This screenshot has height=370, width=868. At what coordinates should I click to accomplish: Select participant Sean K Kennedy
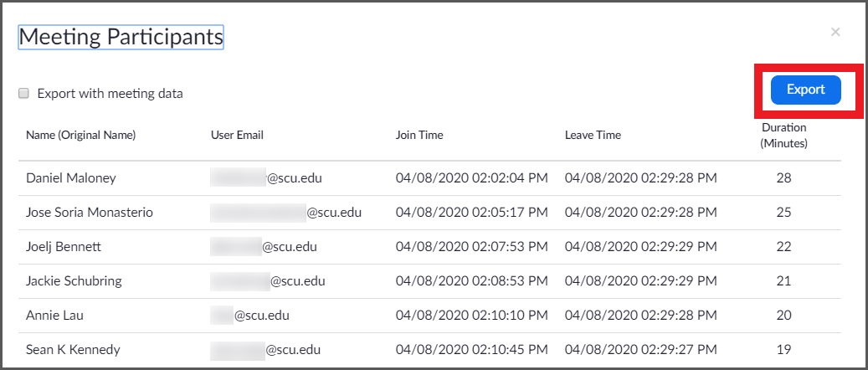tap(73, 350)
